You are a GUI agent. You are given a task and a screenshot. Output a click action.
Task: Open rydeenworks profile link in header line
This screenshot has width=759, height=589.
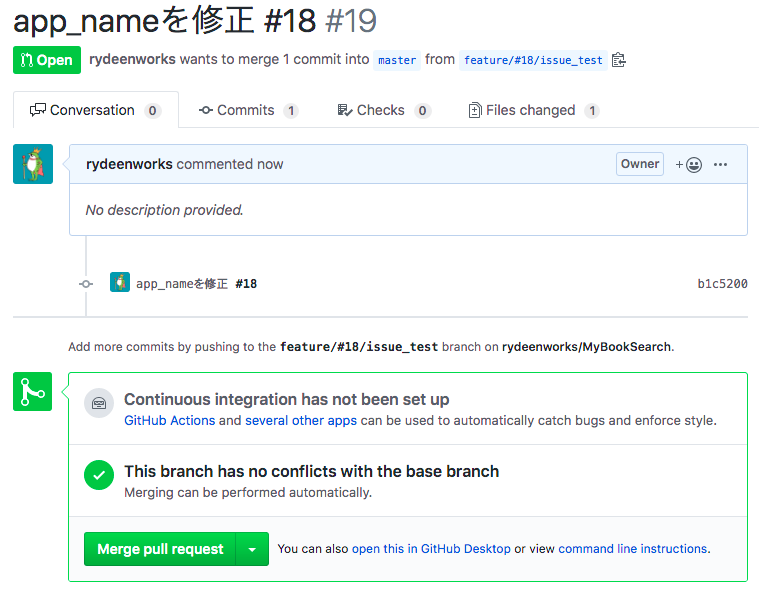click(x=132, y=59)
